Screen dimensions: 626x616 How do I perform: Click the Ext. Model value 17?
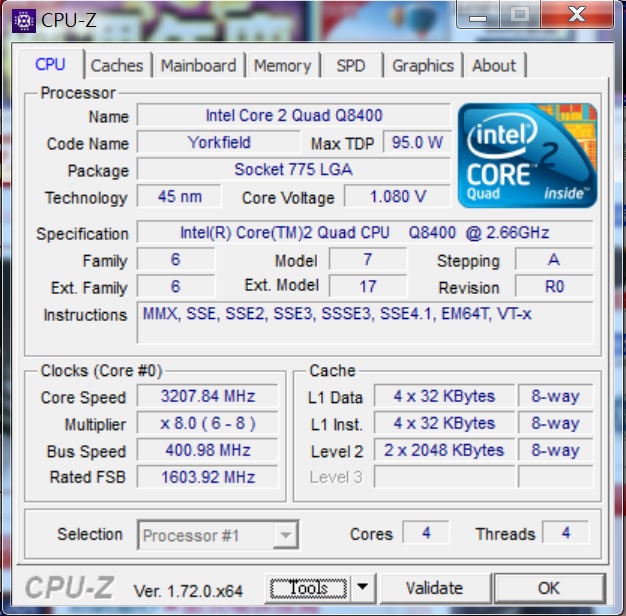368,286
